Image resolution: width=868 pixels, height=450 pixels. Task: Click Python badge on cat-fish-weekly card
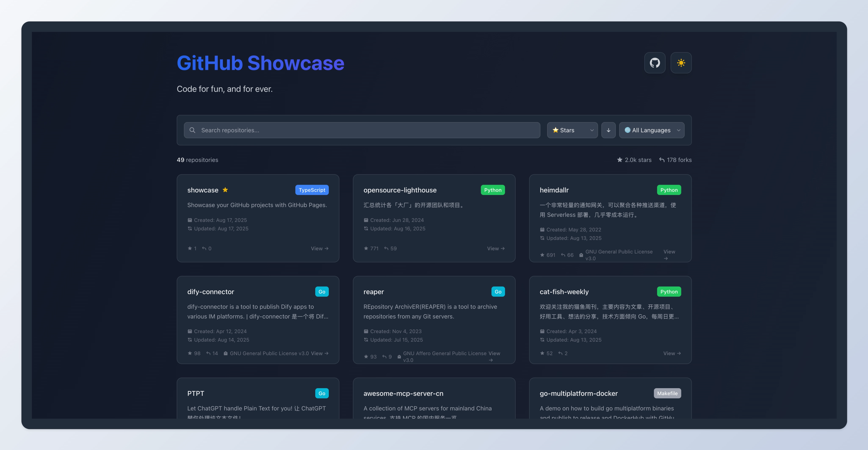(669, 292)
